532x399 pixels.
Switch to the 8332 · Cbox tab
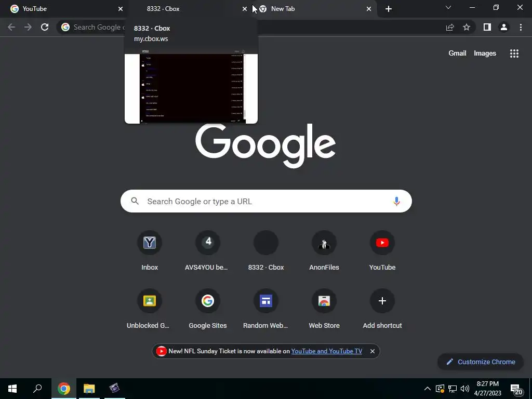(x=189, y=9)
